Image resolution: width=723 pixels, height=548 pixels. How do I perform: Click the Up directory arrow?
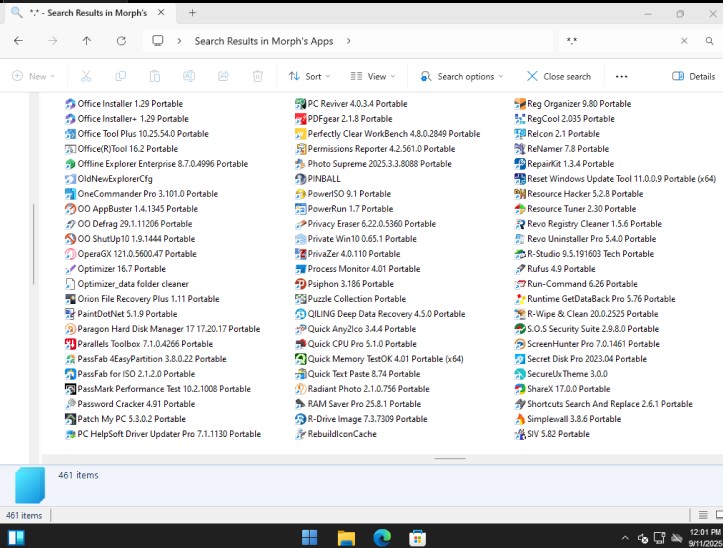[86, 41]
